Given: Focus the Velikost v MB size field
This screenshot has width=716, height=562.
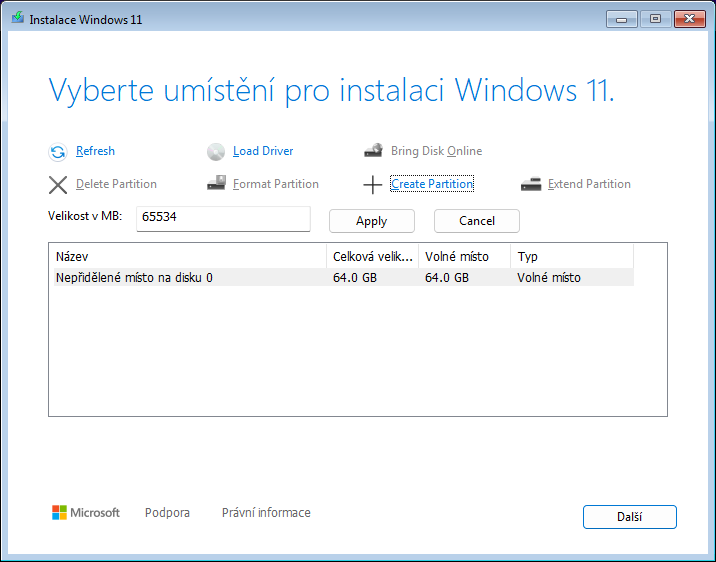Looking at the screenshot, I should (x=223, y=219).
